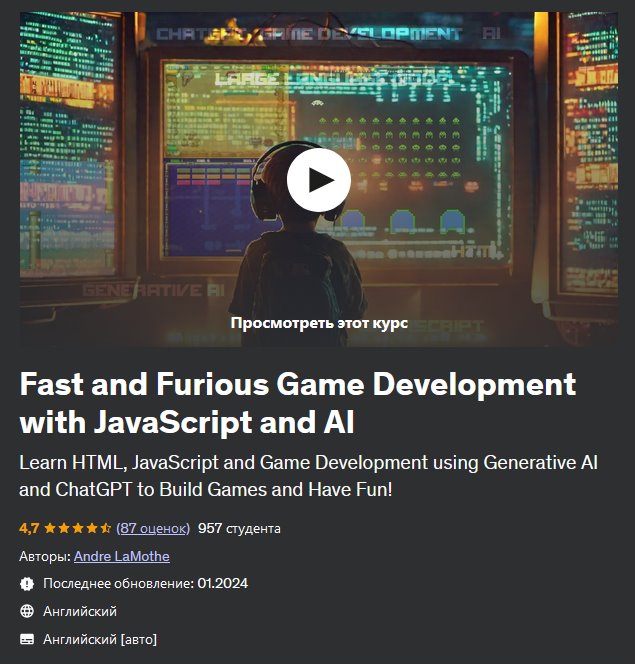Viewport: 635px width, 664px height.
Task: Click the "Авторы:" label
Action: [x=45, y=556]
